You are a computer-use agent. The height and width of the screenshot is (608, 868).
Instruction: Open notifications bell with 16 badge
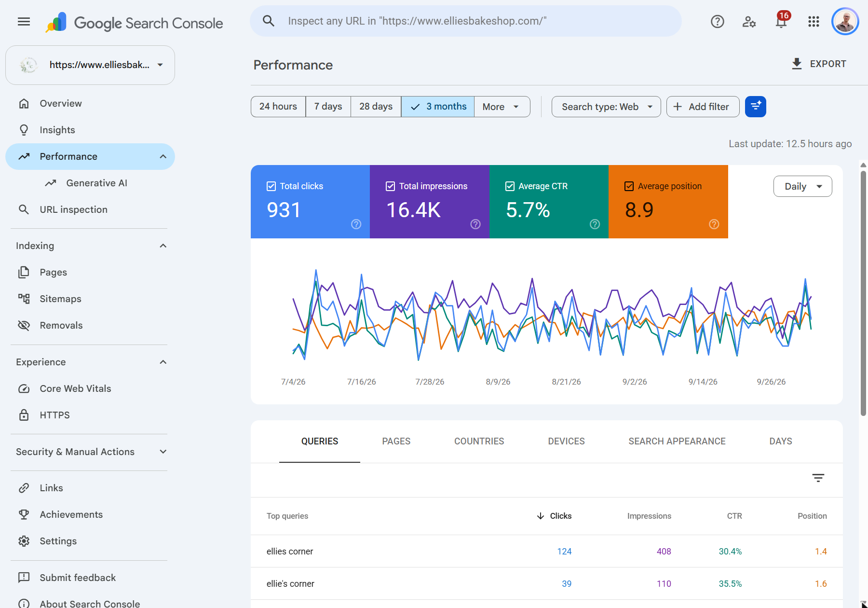[781, 21]
